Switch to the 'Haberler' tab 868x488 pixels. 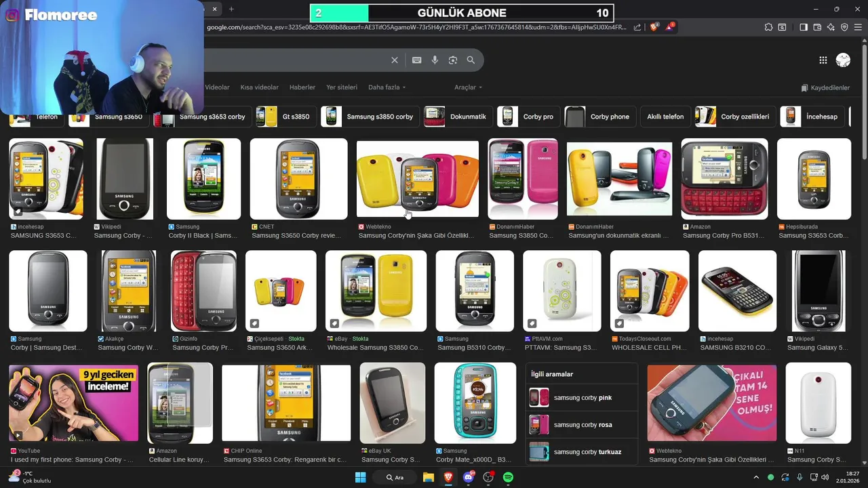[302, 87]
